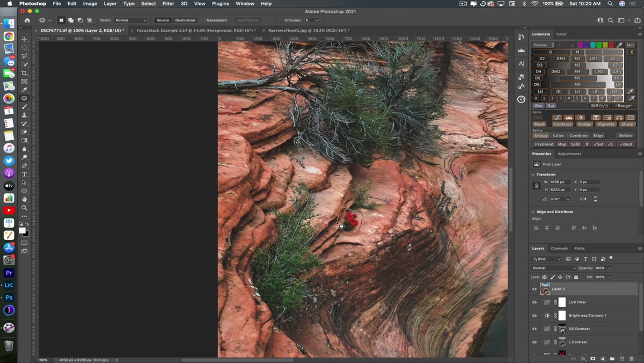Select the Dodge tool
Image resolution: width=644 pixels, height=363 pixels.
pyautogui.click(x=24, y=157)
